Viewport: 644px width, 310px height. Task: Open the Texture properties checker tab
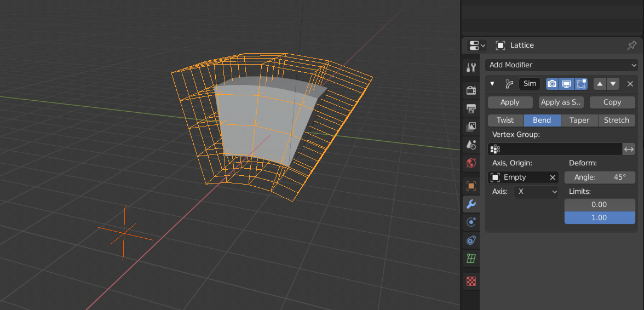[x=471, y=282]
